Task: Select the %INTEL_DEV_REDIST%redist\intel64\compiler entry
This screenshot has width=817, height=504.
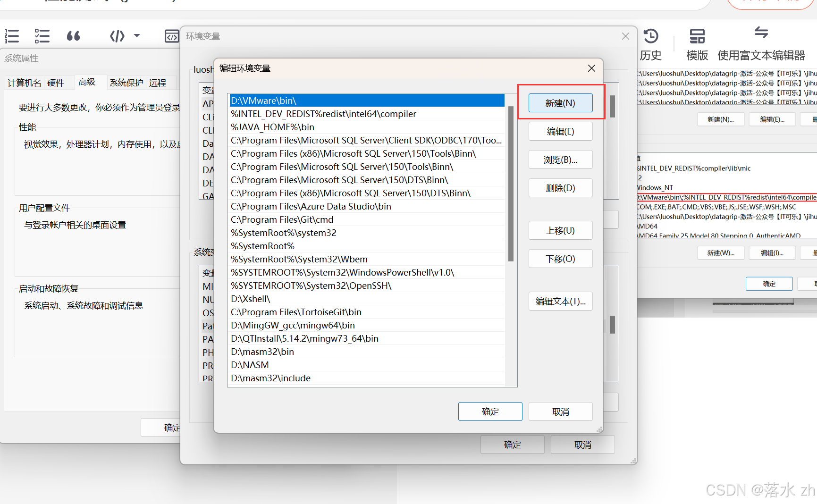Action: (367, 114)
